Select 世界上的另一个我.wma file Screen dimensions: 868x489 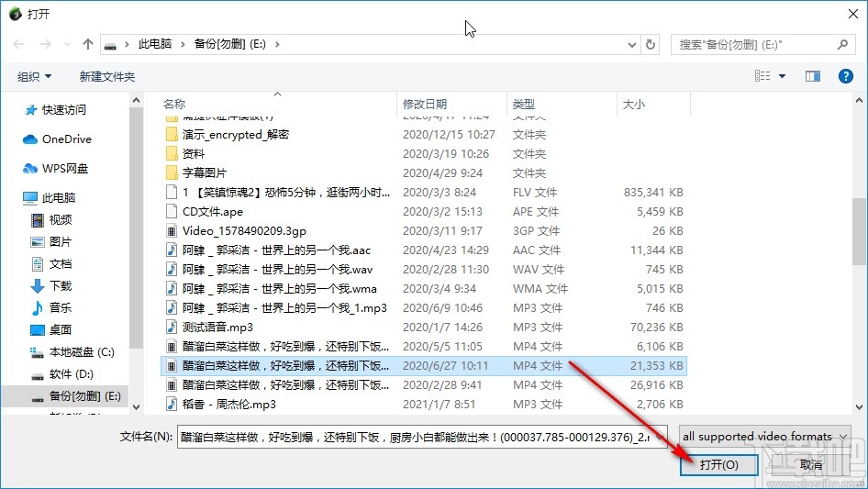tap(424, 289)
